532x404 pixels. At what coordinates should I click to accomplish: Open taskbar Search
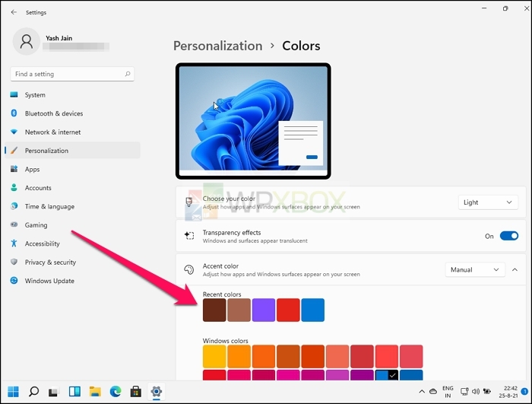coord(33,391)
